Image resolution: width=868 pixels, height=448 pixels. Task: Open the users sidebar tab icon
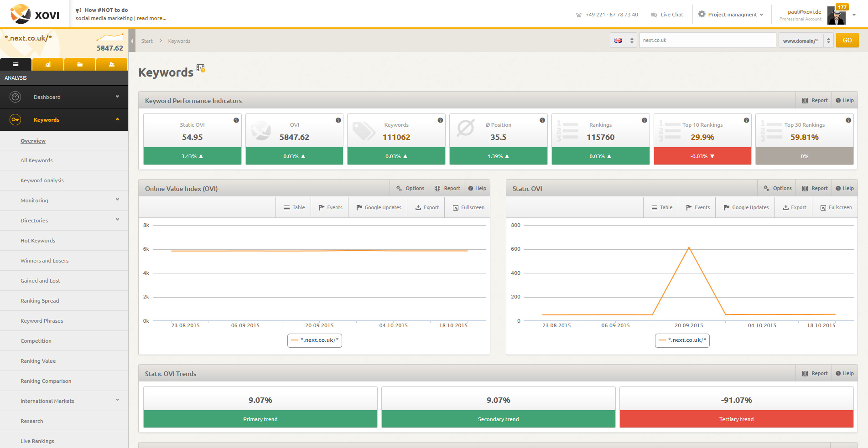point(112,64)
